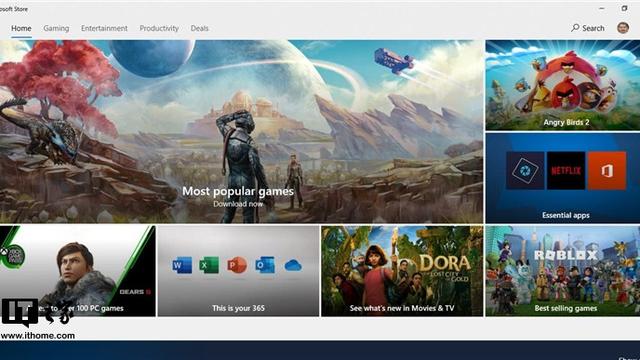The width and height of the screenshot is (640, 360).
Task: Go to the Productivity tab
Action: click(x=159, y=28)
